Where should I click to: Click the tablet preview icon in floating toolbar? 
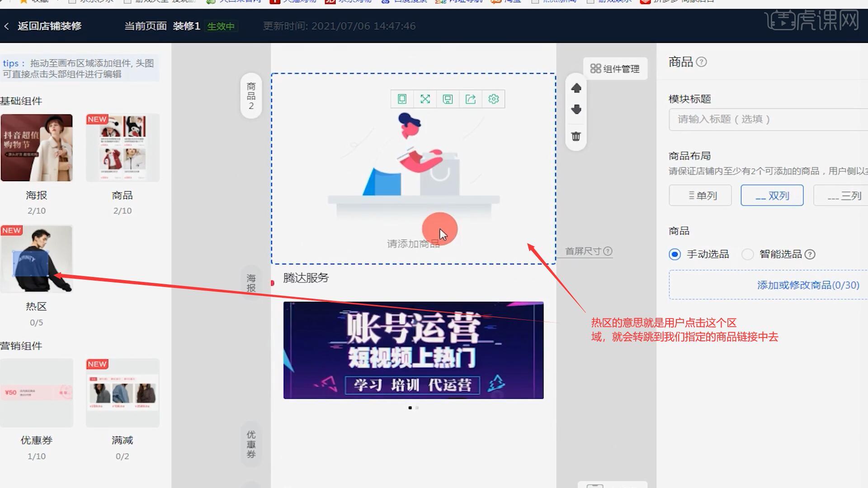402,99
